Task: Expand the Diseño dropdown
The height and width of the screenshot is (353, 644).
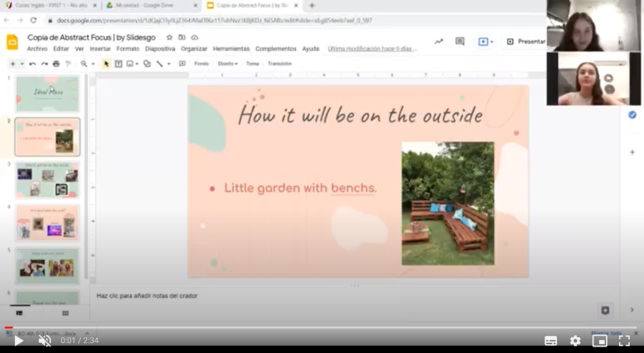Action: tap(227, 64)
